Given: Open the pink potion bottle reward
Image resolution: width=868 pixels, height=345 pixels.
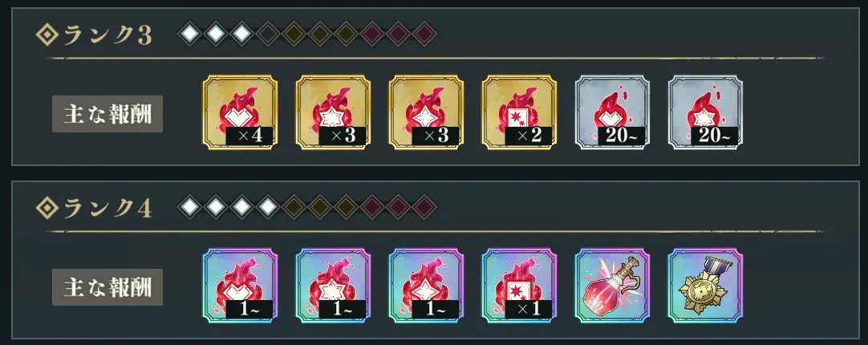Looking at the screenshot, I should pyautogui.click(x=612, y=286).
